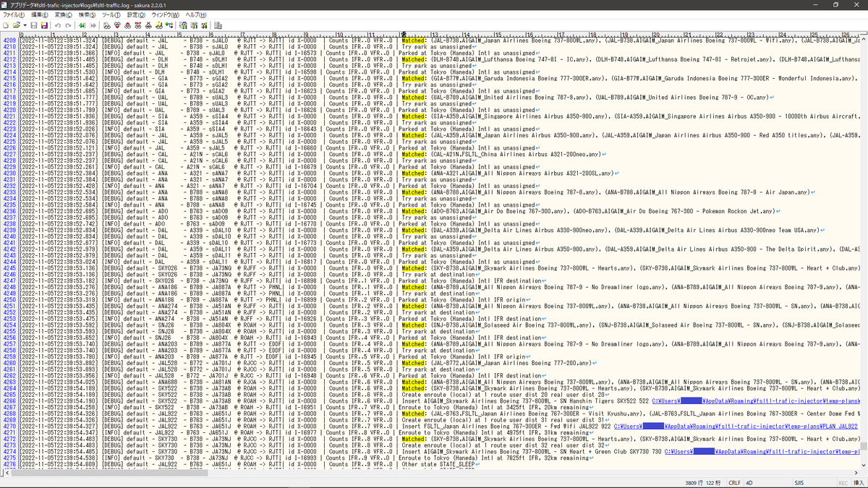Screen dimensions: 868x488
Task: Click the horizontal scrollbar right arrow
Action: [856, 473]
